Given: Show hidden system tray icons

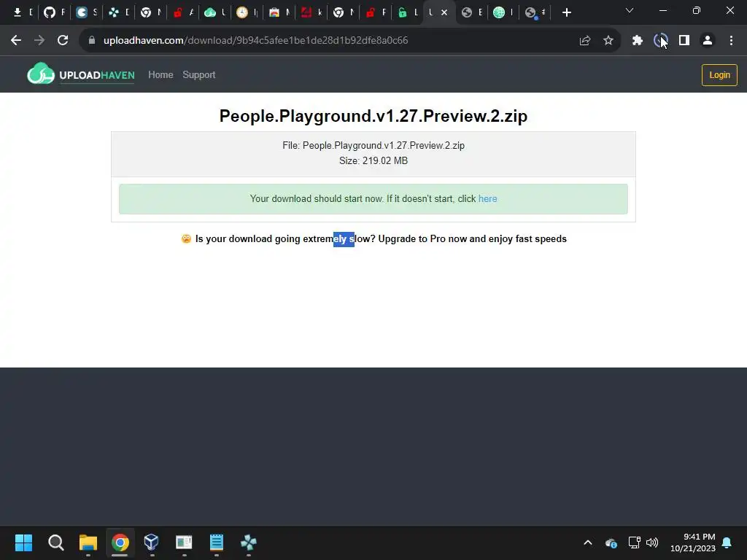Looking at the screenshot, I should [x=588, y=542].
